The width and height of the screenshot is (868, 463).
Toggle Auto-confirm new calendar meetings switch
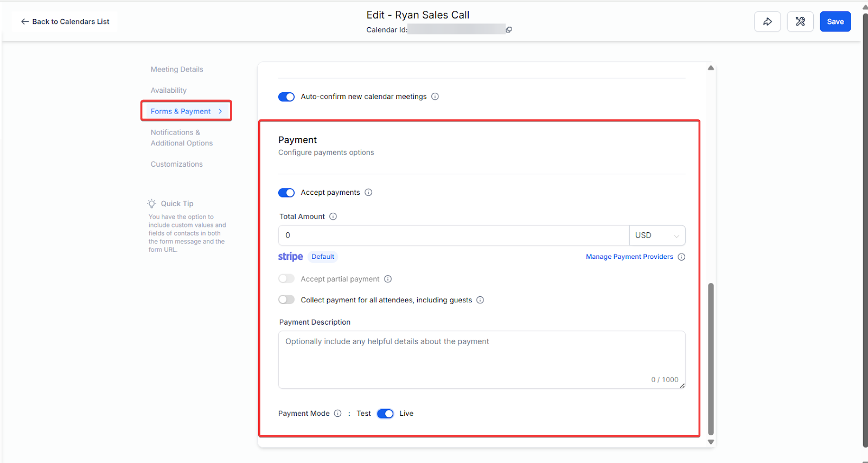click(x=286, y=97)
